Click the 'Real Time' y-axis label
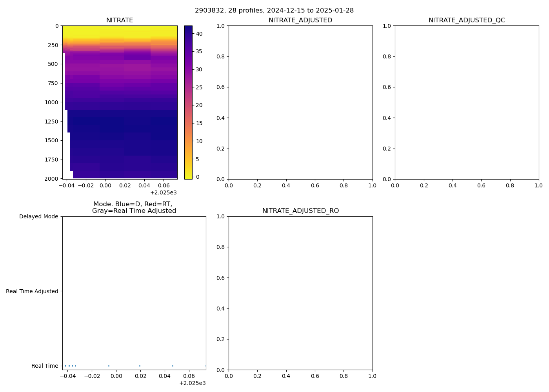The image size is (549, 392). [45, 366]
